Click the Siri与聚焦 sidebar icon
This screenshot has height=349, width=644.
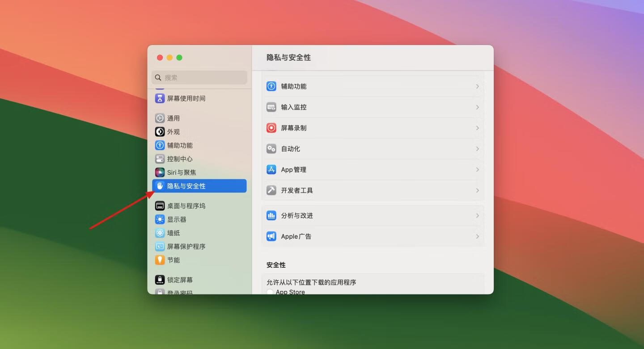pos(160,172)
